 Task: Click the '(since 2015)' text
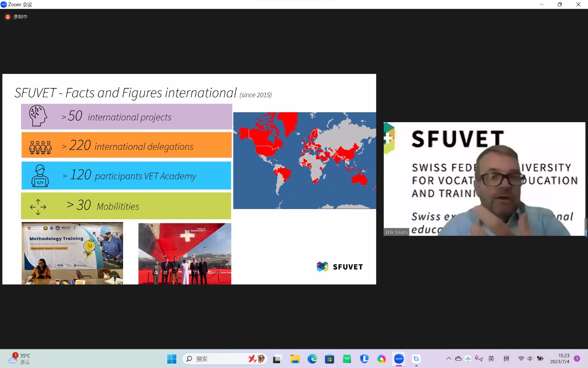coord(256,95)
